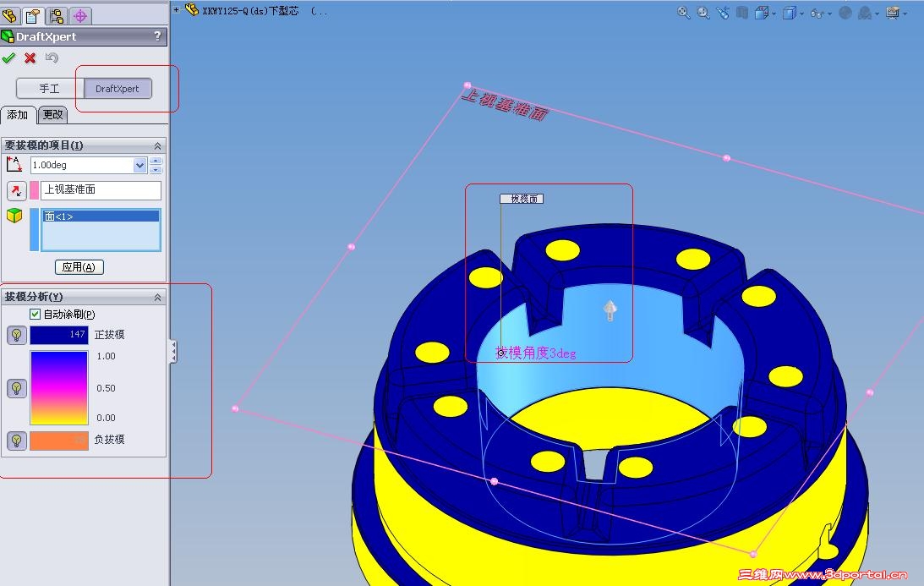Click the XKWY125-Q(ds)下型芯 part name
Image resolution: width=924 pixels, height=586 pixels.
[250, 11]
